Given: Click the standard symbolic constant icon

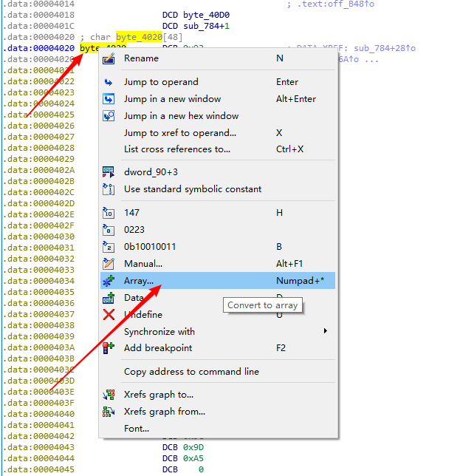Looking at the screenshot, I should (109, 189).
